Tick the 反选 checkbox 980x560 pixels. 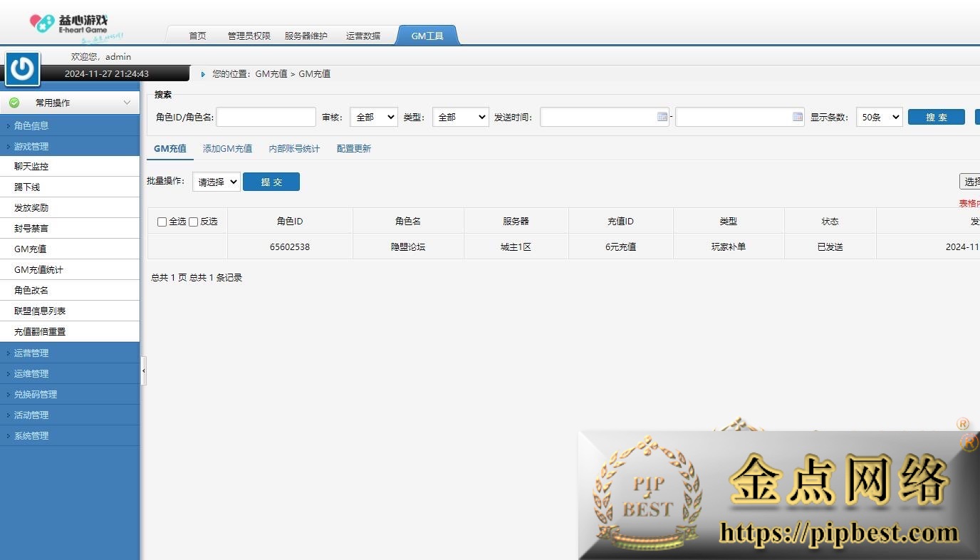coord(193,222)
